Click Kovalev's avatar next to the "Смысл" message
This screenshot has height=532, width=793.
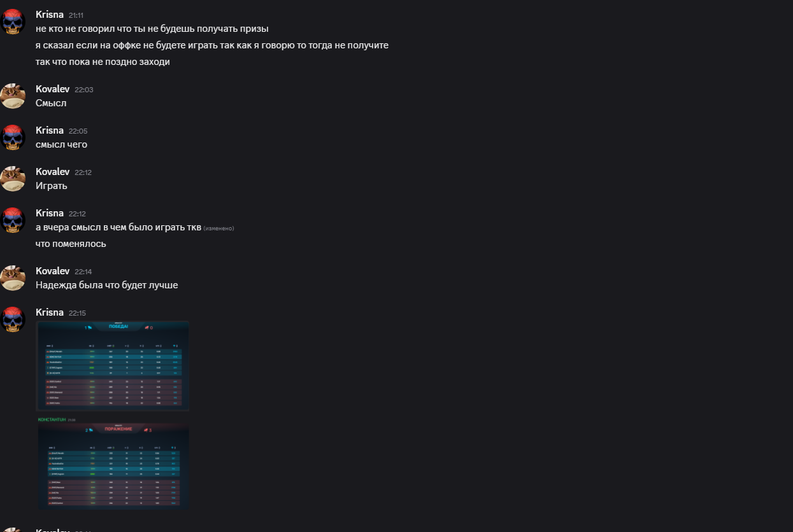[13, 96]
